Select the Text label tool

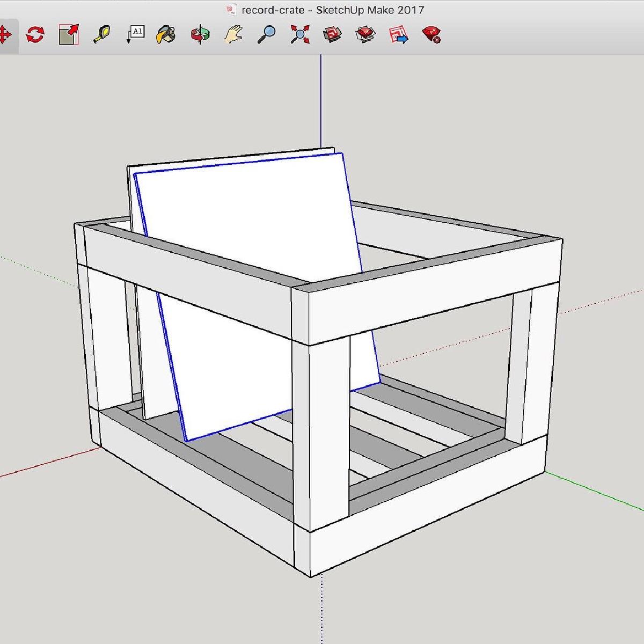[135, 34]
